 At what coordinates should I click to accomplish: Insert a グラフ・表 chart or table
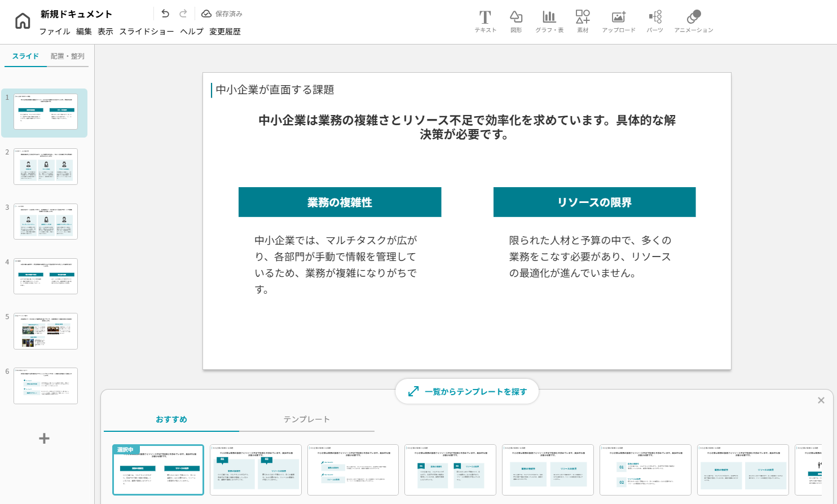click(549, 21)
